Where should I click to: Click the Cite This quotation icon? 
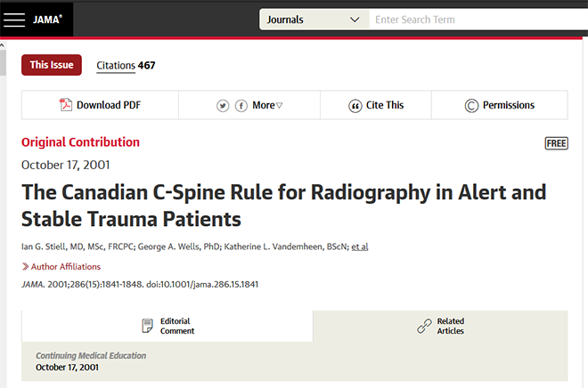pyautogui.click(x=355, y=106)
